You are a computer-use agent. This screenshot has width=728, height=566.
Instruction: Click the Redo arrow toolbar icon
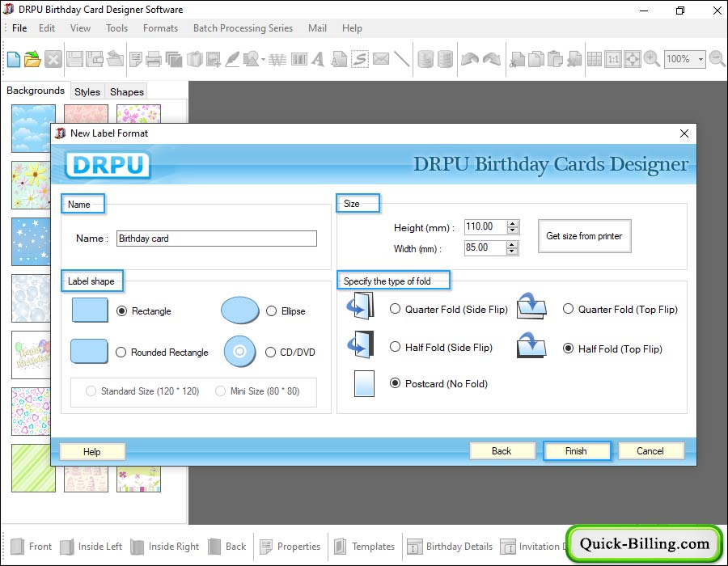pos(492,59)
